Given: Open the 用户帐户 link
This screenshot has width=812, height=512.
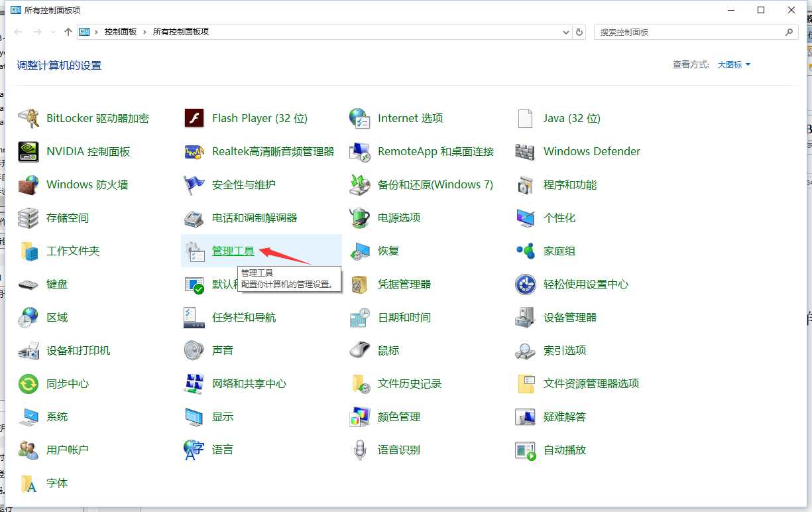Looking at the screenshot, I should click(x=68, y=450).
